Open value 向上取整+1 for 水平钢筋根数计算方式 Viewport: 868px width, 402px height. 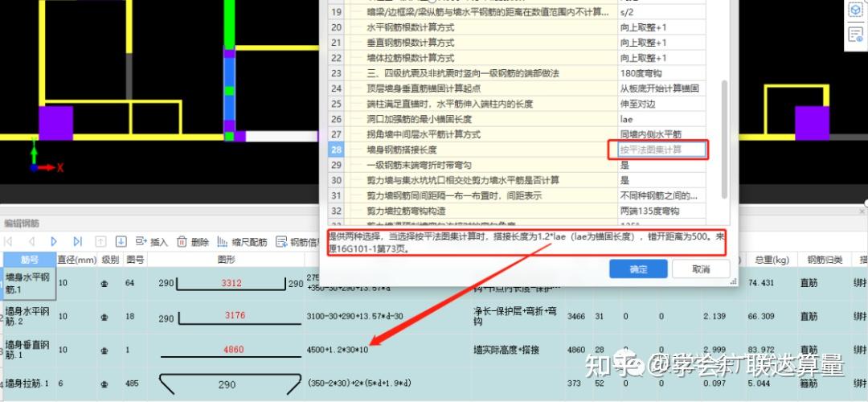pyautogui.click(x=661, y=27)
